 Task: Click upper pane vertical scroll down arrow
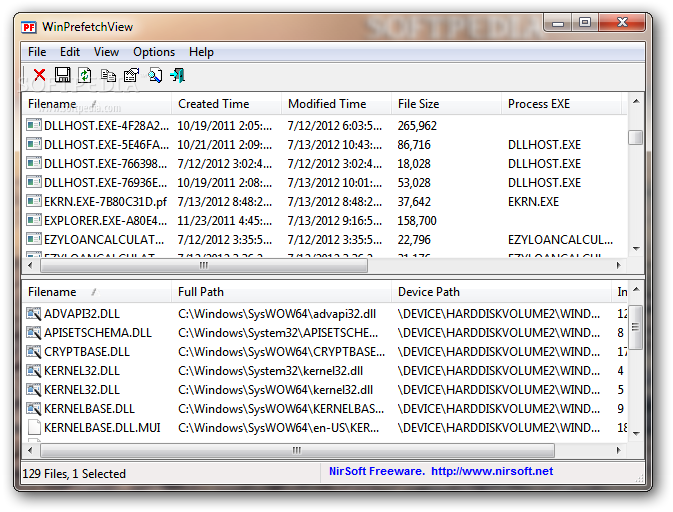click(636, 248)
